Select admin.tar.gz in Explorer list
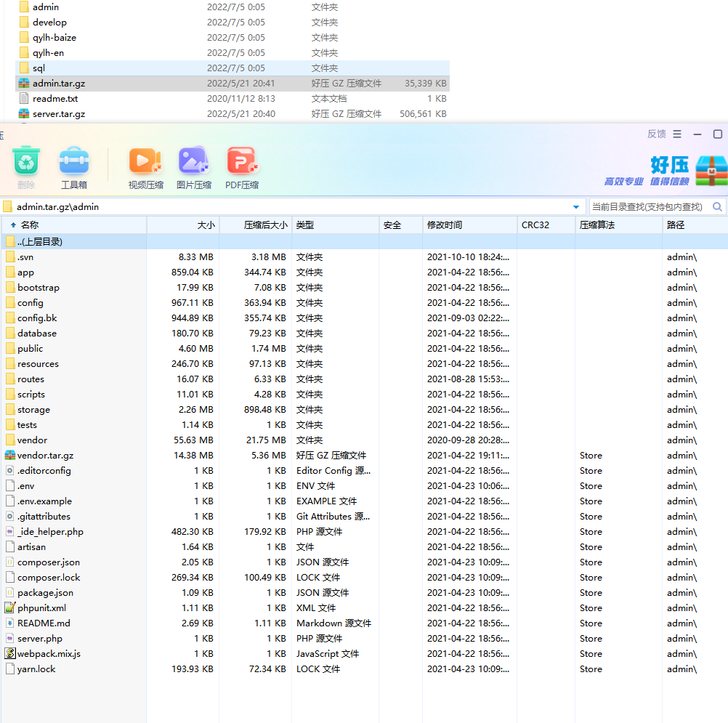The width and height of the screenshot is (728, 723). pyautogui.click(x=59, y=84)
